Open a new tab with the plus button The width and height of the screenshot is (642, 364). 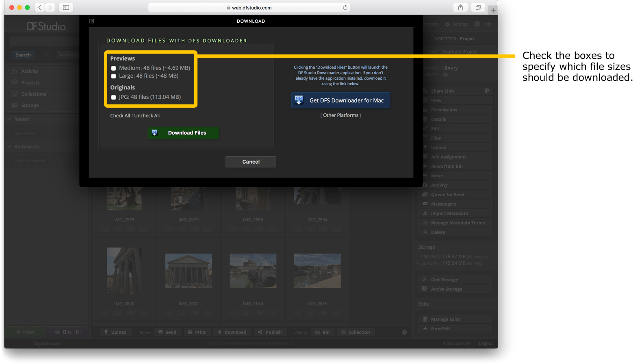click(493, 10)
